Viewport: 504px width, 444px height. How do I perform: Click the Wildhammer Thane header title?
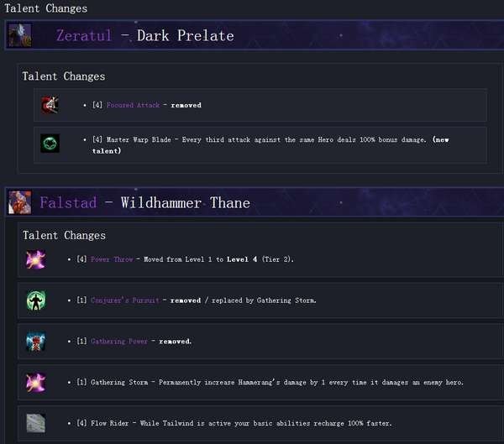pyautogui.click(x=186, y=203)
